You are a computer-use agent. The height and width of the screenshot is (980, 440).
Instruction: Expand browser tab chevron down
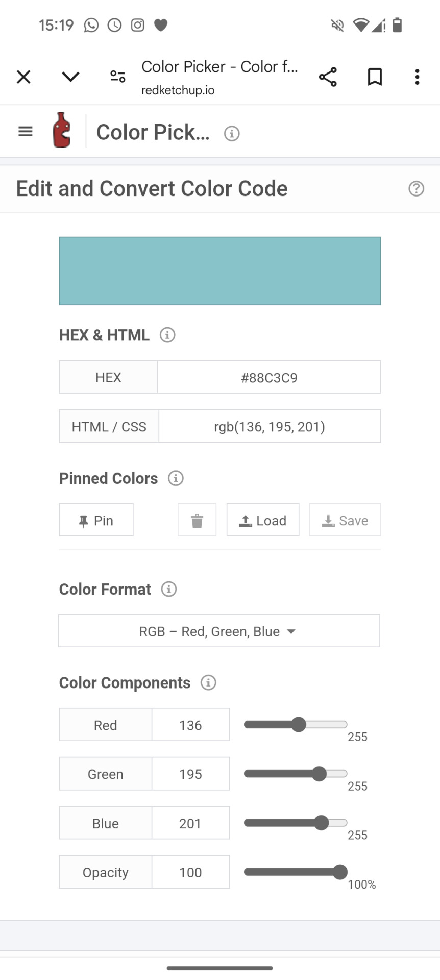tap(70, 77)
